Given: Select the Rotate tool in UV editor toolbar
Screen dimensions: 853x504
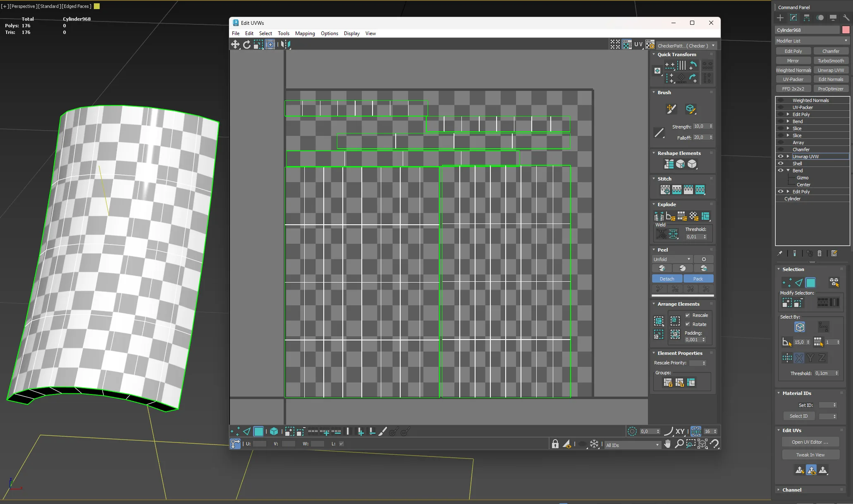Looking at the screenshot, I should (x=247, y=45).
